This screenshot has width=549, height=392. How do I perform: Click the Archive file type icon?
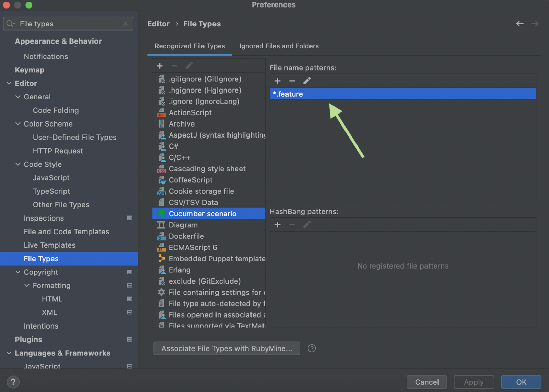161,123
